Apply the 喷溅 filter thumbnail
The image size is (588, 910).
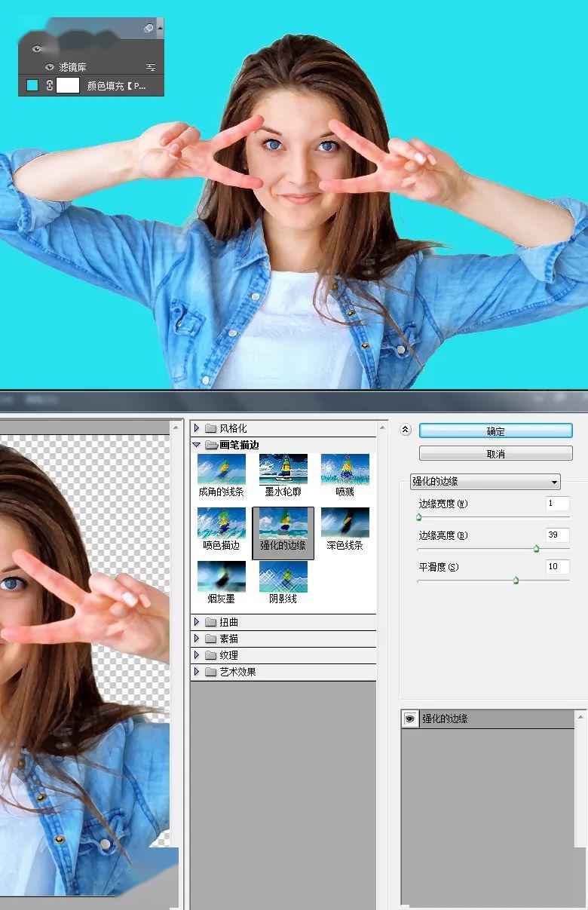[345, 469]
